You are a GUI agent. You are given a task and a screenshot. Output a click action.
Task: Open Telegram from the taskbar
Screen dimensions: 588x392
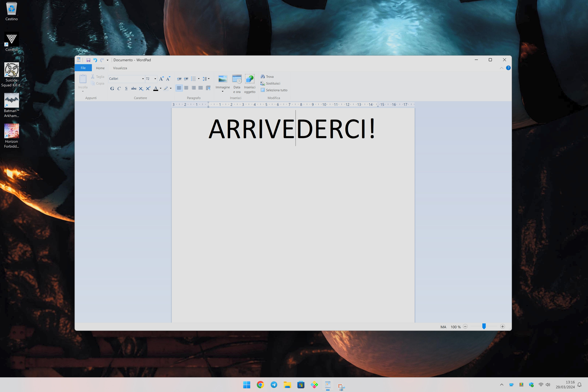[x=274, y=385]
